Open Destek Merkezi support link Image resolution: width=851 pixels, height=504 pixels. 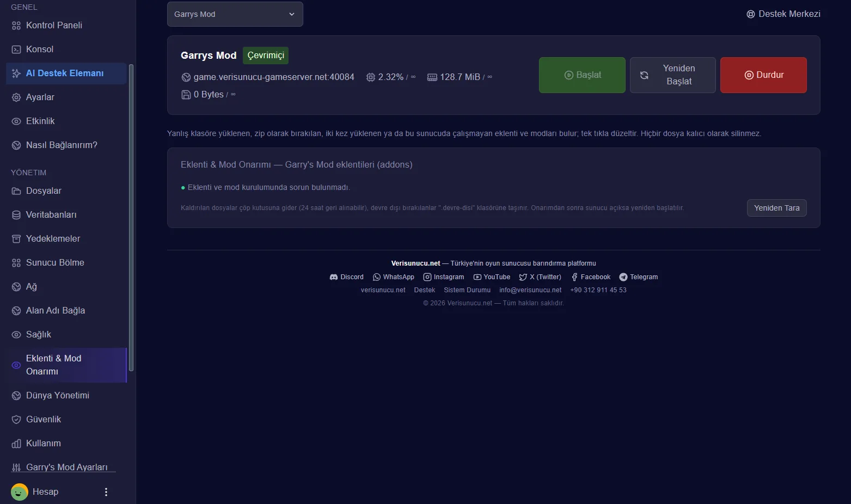point(783,14)
